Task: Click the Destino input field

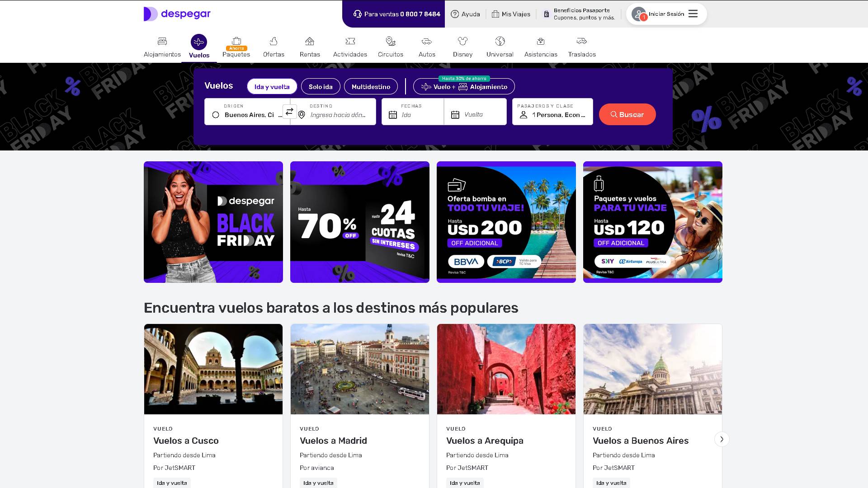Action: (333, 112)
